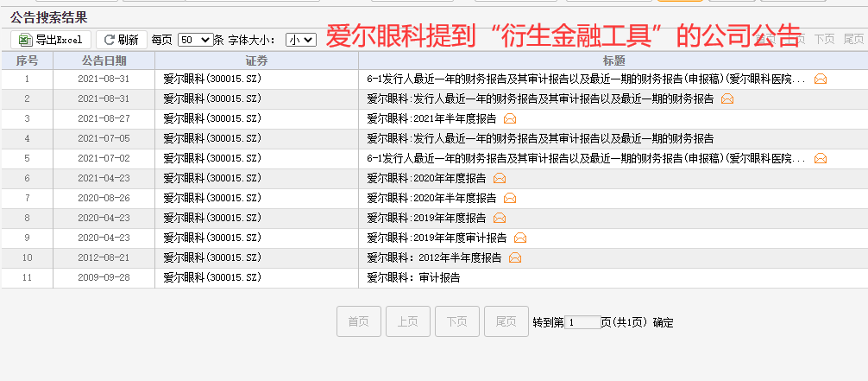Screen dimensions: 868x381
Task: Open row 5 6-1发行人 申报稿 title
Action: coord(587,159)
